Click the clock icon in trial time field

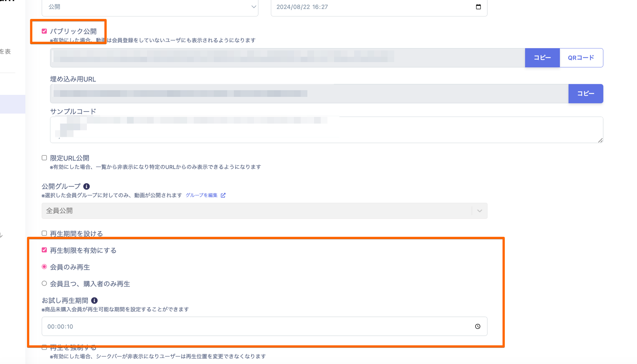coord(477,326)
